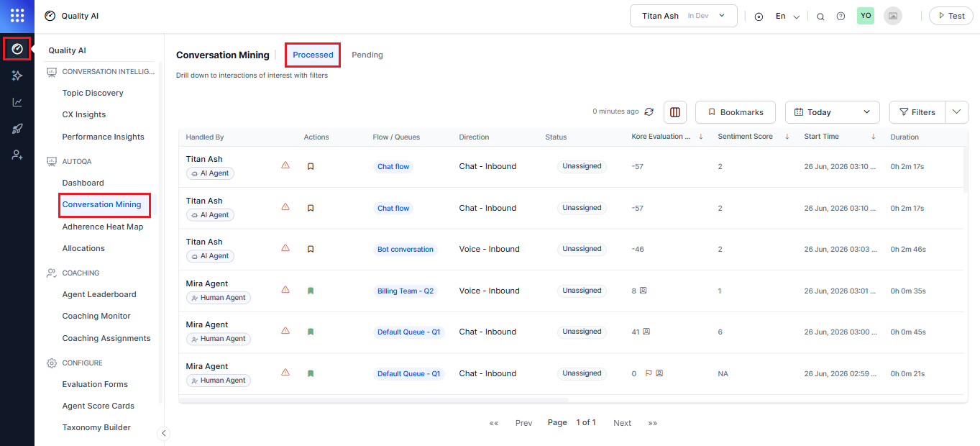Open the help question mark icon
Viewport: 980px width, 446px height.
(841, 17)
